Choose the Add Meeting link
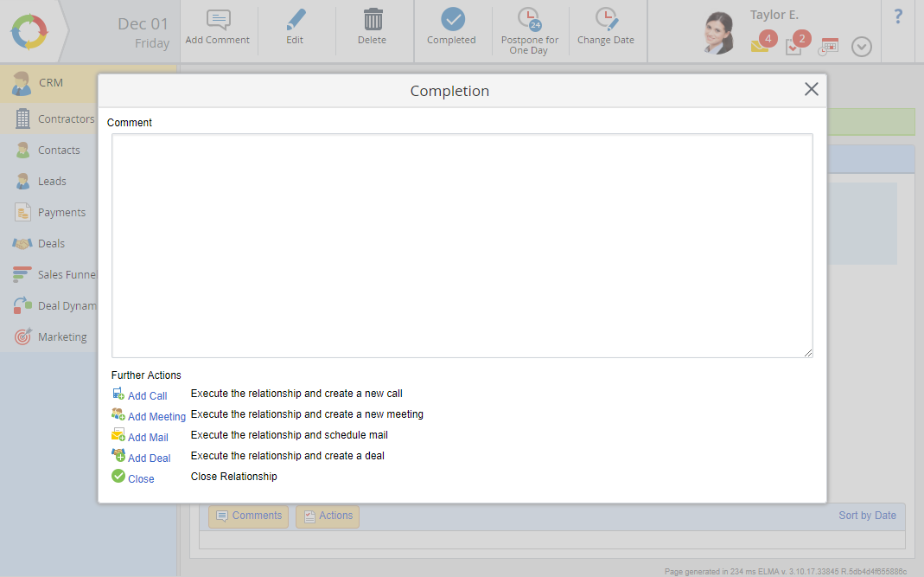This screenshot has height=577, width=924. 156,416
